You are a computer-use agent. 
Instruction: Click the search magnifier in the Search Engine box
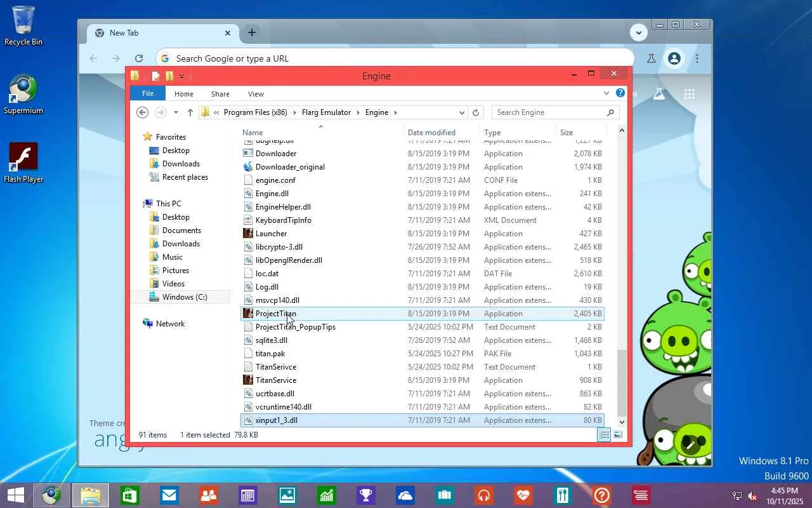pyautogui.click(x=610, y=112)
